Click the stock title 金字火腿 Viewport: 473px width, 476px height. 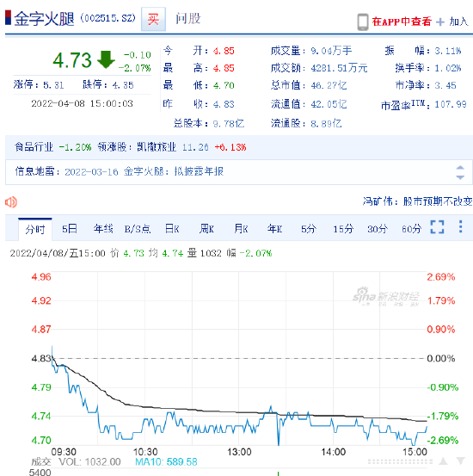click(44, 19)
